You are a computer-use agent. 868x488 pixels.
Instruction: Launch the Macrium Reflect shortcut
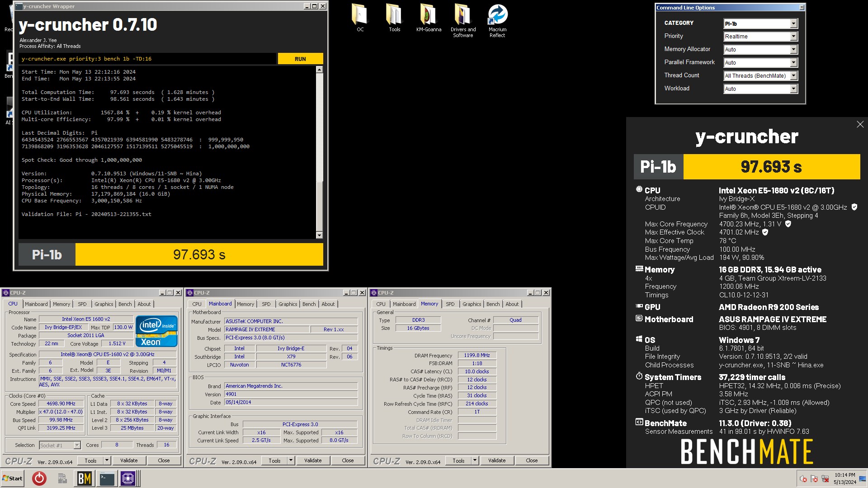pyautogui.click(x=497, y=20)
